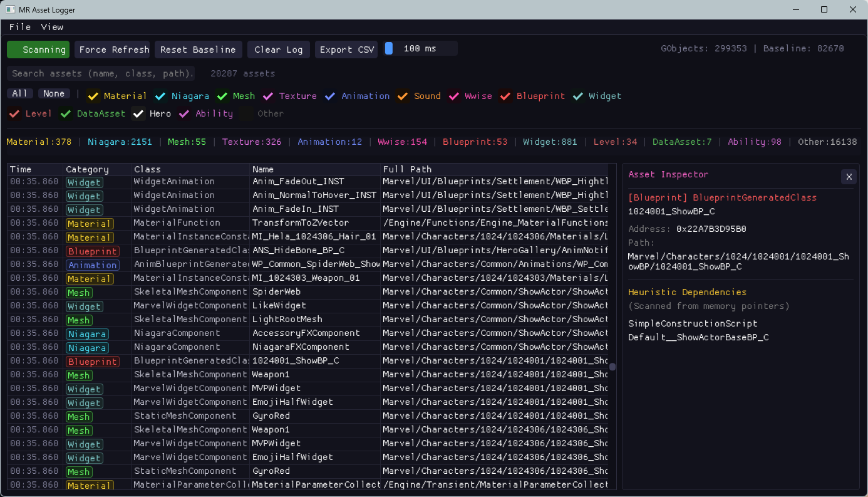This screenshot has height=497, width=868.
Task: Toggle the Hero filter checkbox
Action: coord(139,113)
